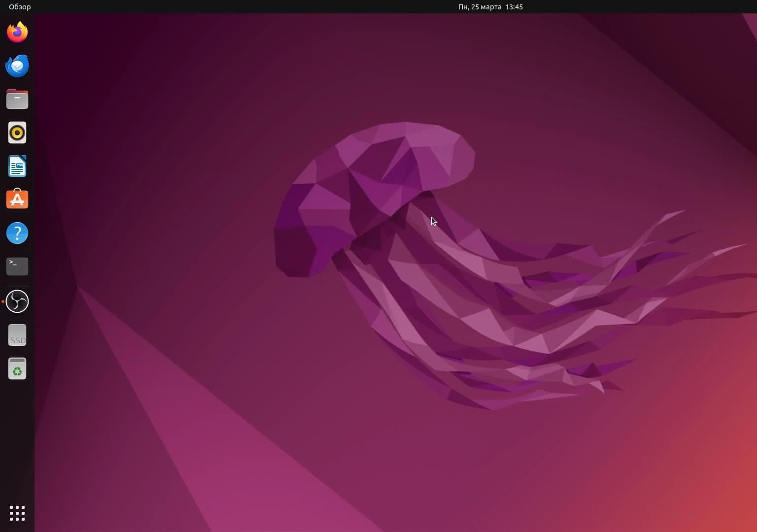Click the Обзор activities button
Screen dimensions: 757x532
[x=20, y=7]
